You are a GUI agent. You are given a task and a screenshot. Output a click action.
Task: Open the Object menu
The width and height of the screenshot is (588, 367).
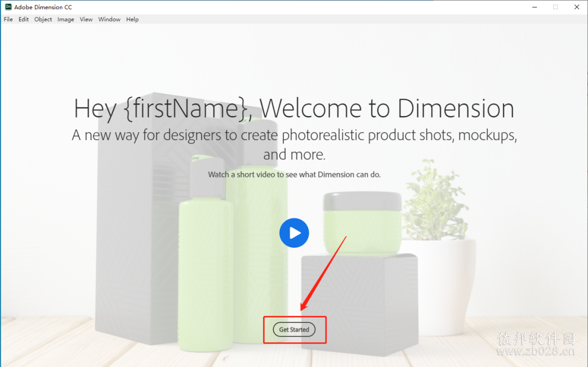click(x=43, y=19)
